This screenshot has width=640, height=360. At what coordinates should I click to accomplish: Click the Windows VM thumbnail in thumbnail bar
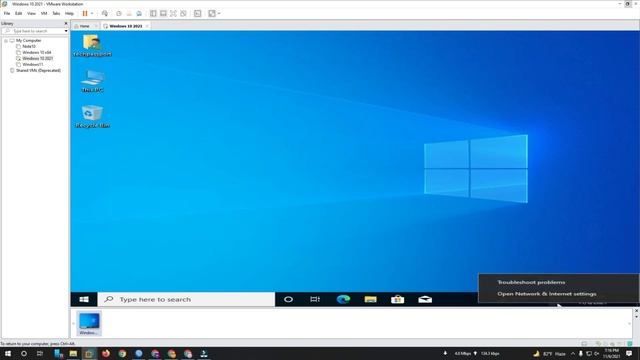[89, 323]
